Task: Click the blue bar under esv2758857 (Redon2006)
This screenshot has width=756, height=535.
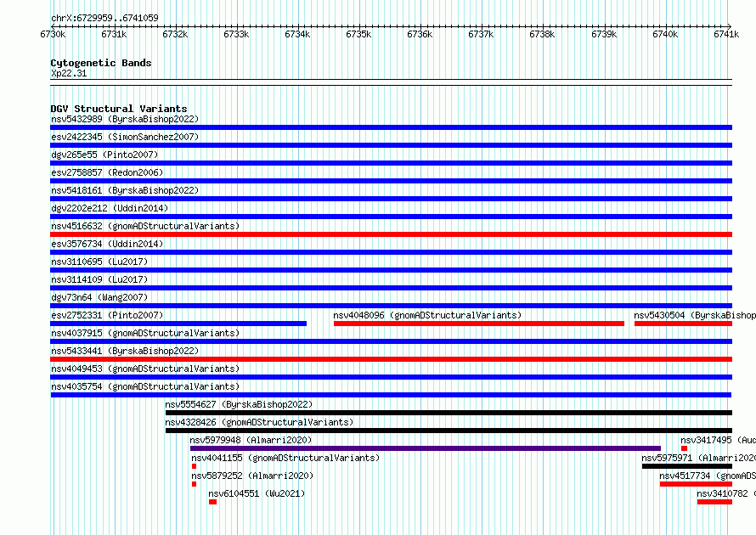Action: pyautogui.click(x=391, y=181)
